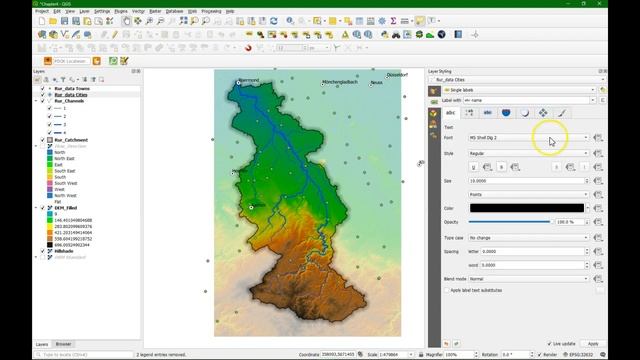Toggle visibility of DEM_Filled layer
This screenshot has width=640, height=360.
tap(42, 208)
